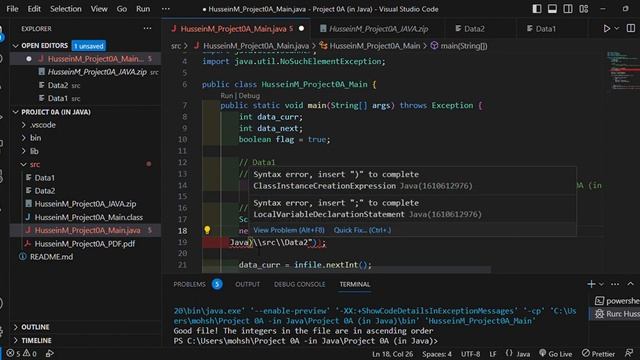Open errors and warnings status item

(x=21, y=353)
